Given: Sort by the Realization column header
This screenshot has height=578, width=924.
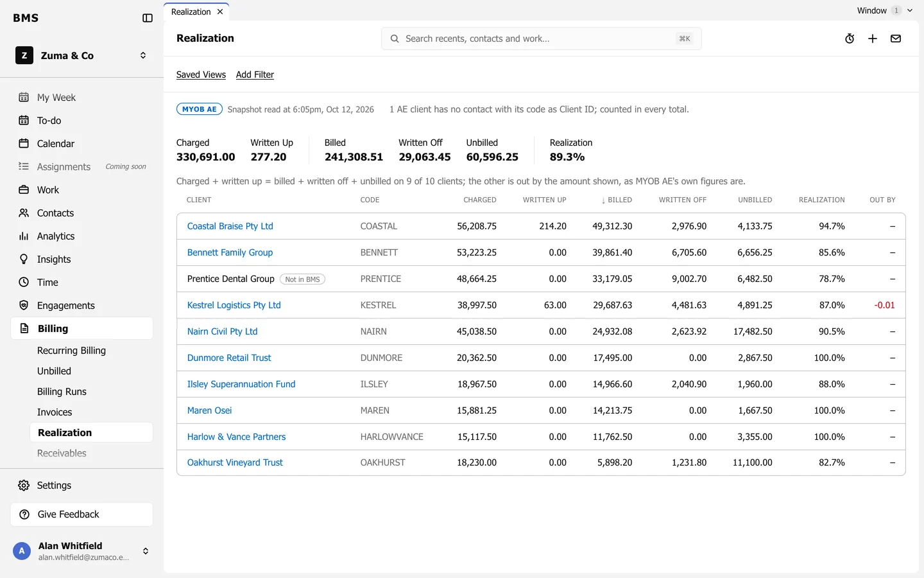Looking at the screenshot, I should point(822,200).
